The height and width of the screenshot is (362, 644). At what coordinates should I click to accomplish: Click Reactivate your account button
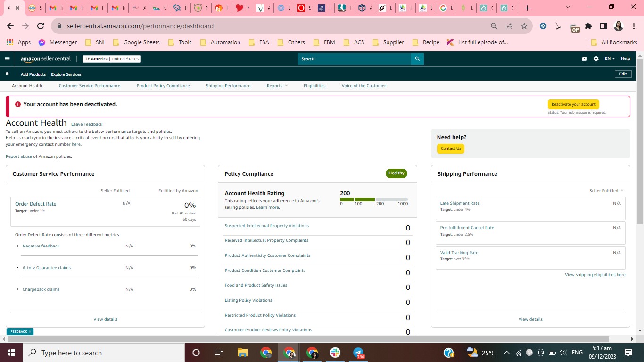573,104
